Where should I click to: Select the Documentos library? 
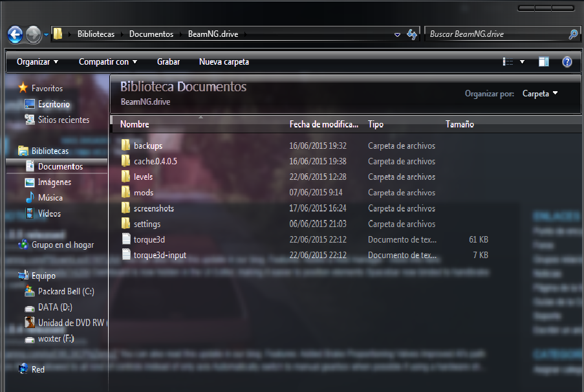[x=60, y=166]
